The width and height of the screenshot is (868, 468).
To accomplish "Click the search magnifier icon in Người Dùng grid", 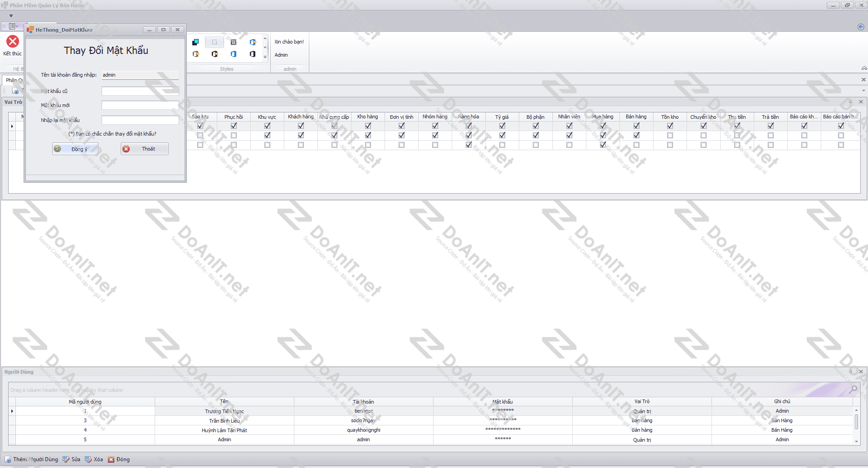I will (853, 389).
